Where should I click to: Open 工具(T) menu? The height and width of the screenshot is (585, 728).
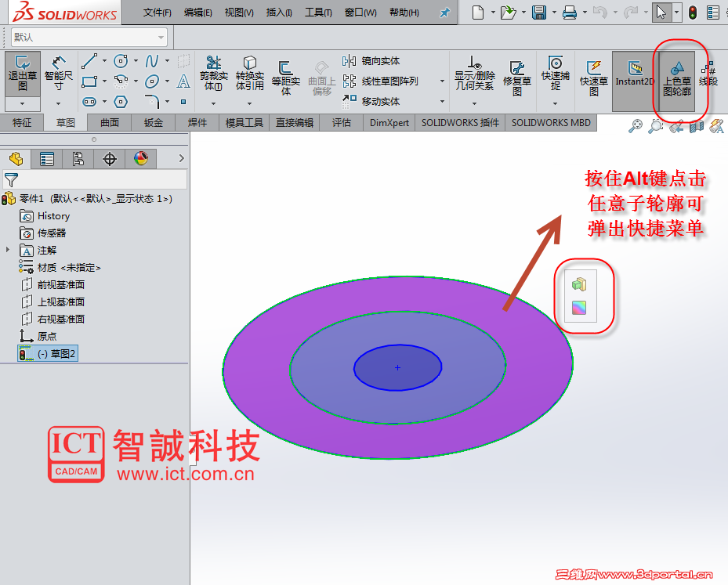point(318,13)
